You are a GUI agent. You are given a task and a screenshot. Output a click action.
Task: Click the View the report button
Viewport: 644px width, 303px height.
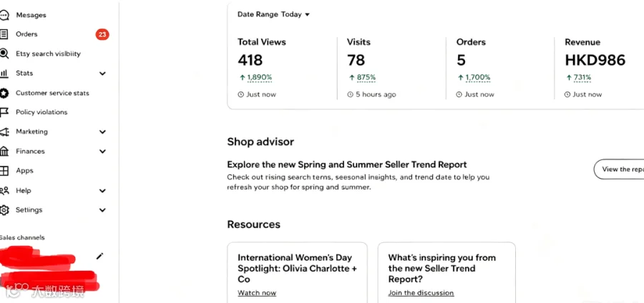[619, 169]
